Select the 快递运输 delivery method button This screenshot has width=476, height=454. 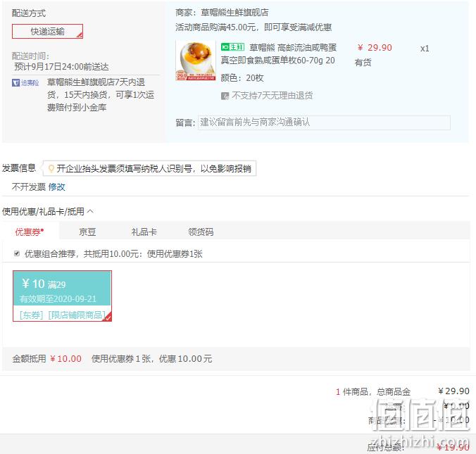[x=47, y=31]
